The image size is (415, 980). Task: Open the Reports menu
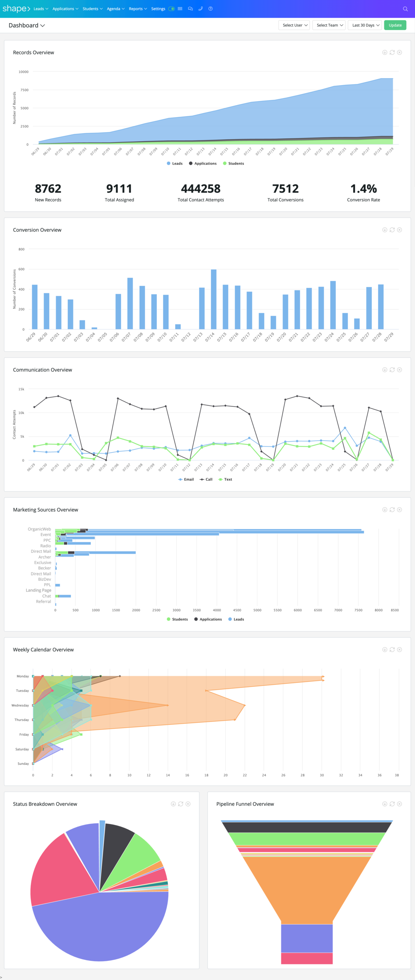[138, 9]
